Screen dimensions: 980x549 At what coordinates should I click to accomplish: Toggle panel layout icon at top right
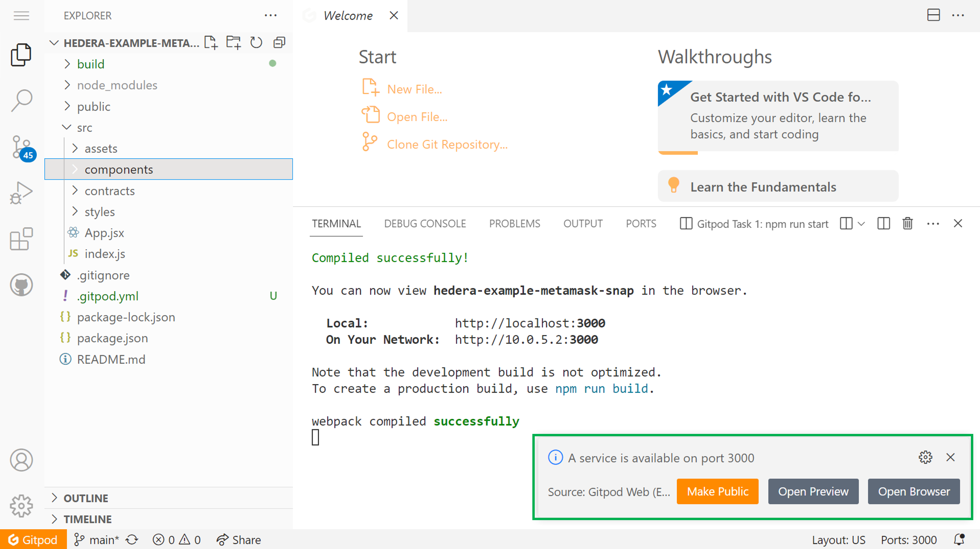pyautogui.click(x=933, y=15)
